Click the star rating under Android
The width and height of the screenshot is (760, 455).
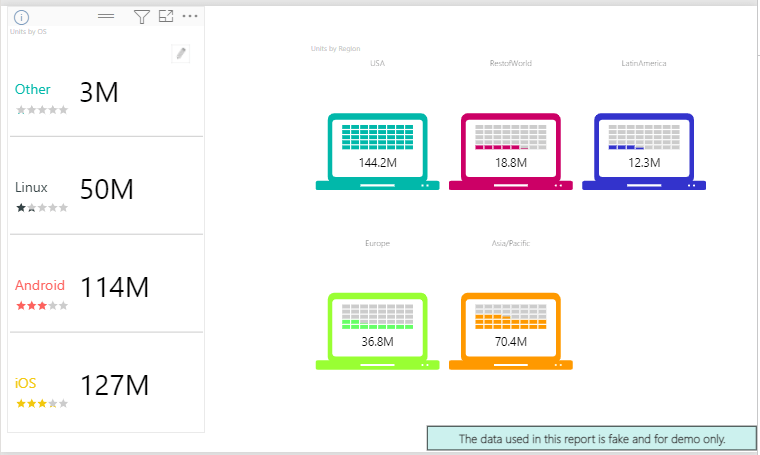(x=42, y=306)
